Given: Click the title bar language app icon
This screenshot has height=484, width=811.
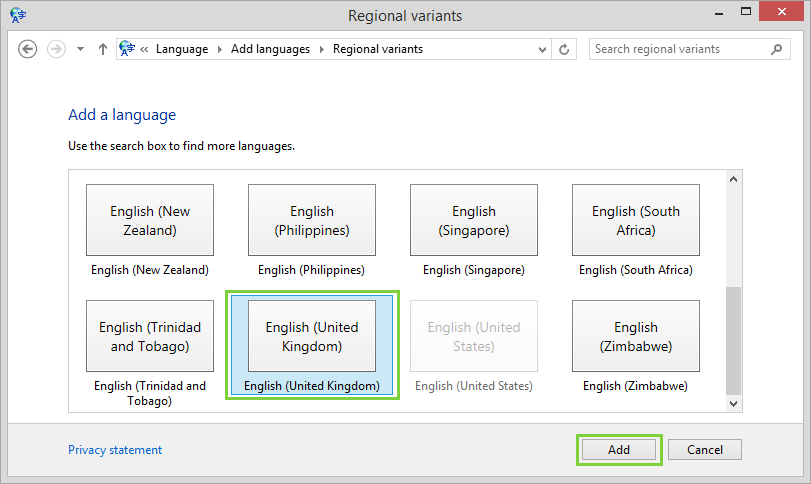Looking at the screenshot, I should pos(17,16).
